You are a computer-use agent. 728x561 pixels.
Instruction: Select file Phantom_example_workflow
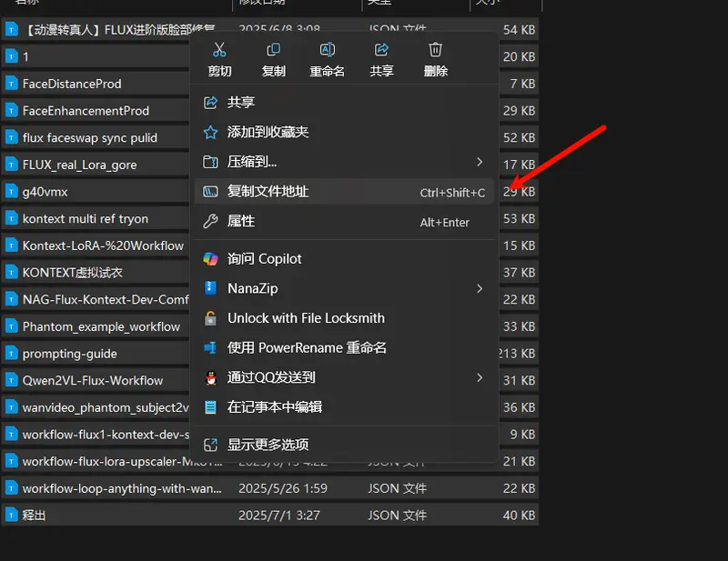pos(101,327)
